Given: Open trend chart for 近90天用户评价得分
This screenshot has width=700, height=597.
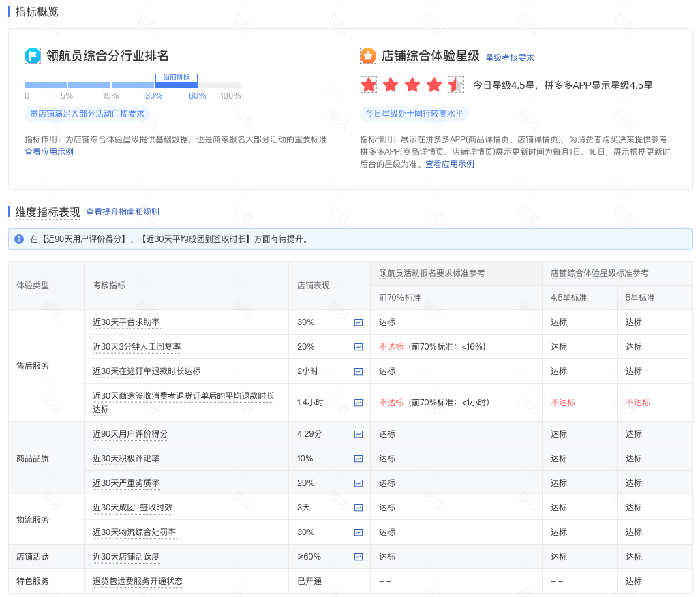Looking at the screenshot, I should [x=358, y=433].
